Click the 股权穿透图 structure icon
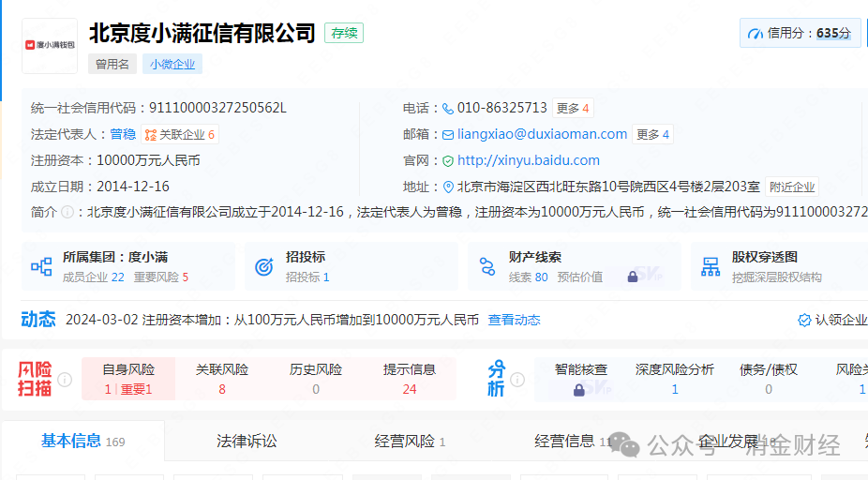This screenshot has width=868, height=480. 711,267
